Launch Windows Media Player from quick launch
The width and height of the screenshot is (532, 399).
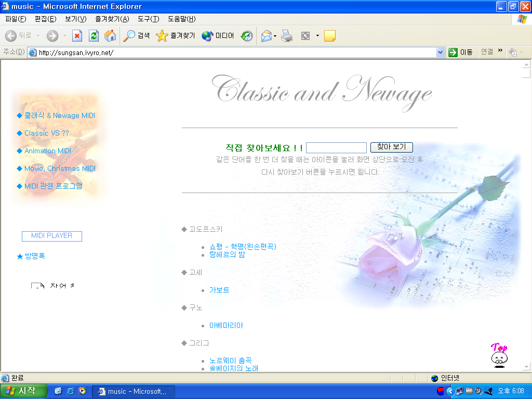point(82,391)
